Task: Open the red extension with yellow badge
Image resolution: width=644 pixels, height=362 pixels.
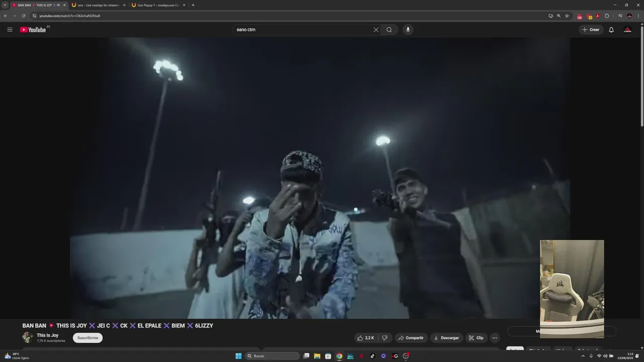Action: [589, 16]
